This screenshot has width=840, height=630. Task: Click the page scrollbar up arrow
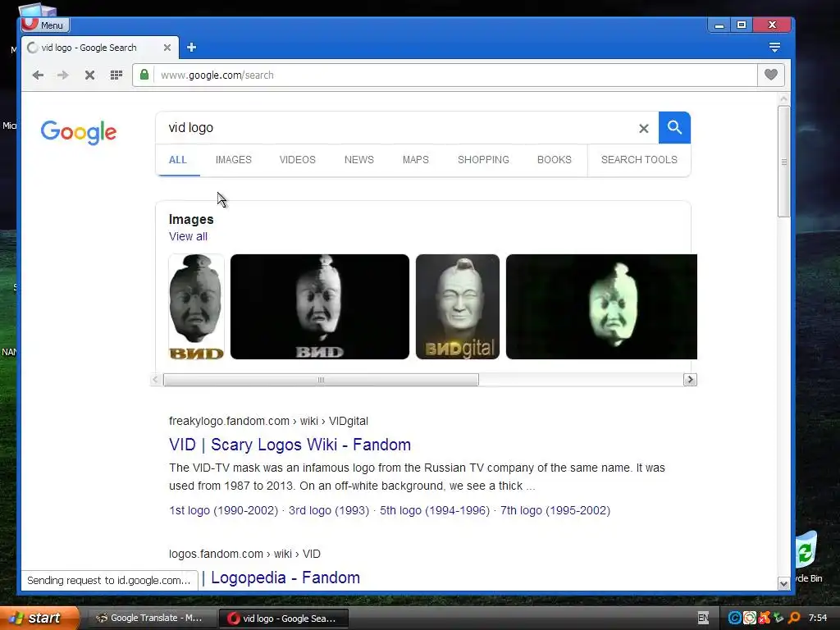(x=783, y=98)
